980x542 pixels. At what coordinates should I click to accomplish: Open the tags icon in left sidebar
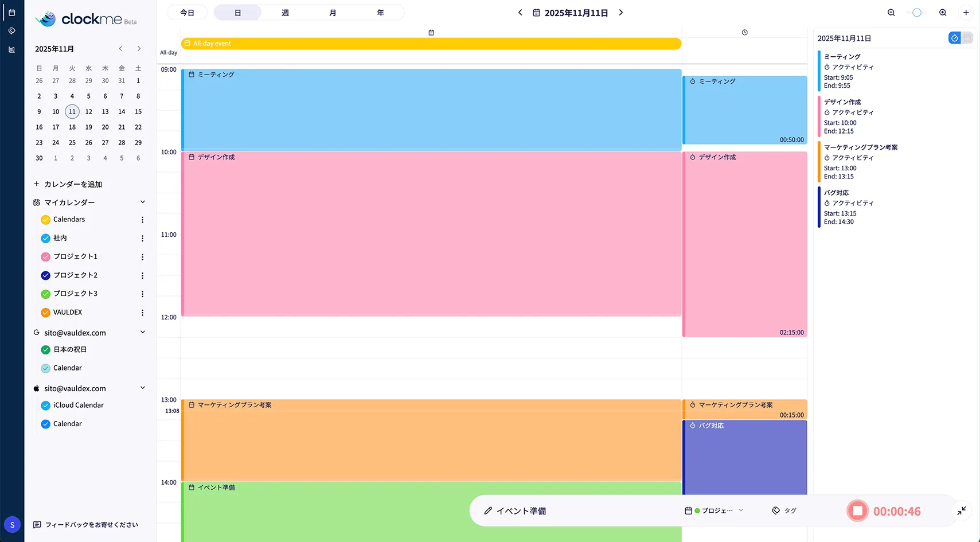click(12, 31)
